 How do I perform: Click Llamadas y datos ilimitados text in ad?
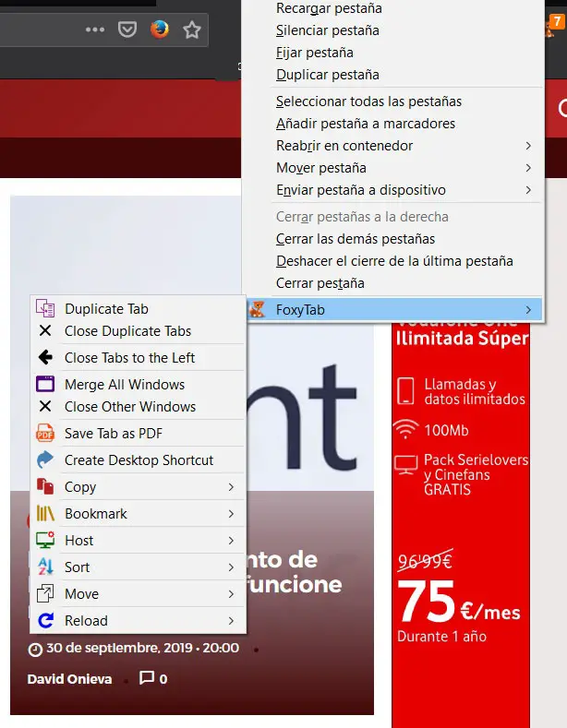point(475,391)
